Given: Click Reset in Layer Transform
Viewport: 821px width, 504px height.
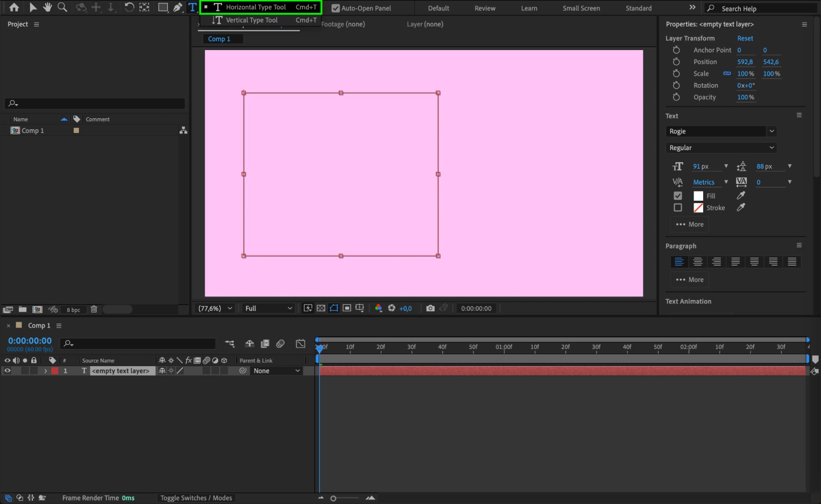Looking at the screenshot, I should [745, 38].
